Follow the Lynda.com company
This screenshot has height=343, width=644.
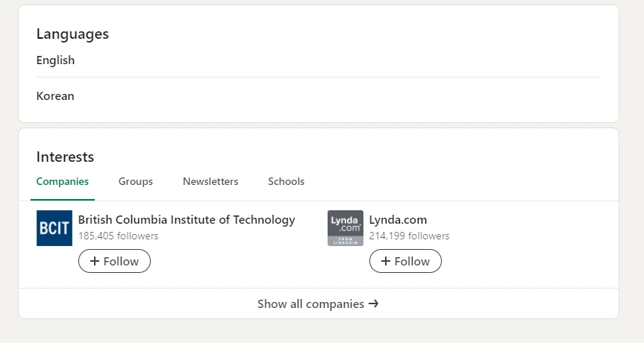click(x=405, y=261)
